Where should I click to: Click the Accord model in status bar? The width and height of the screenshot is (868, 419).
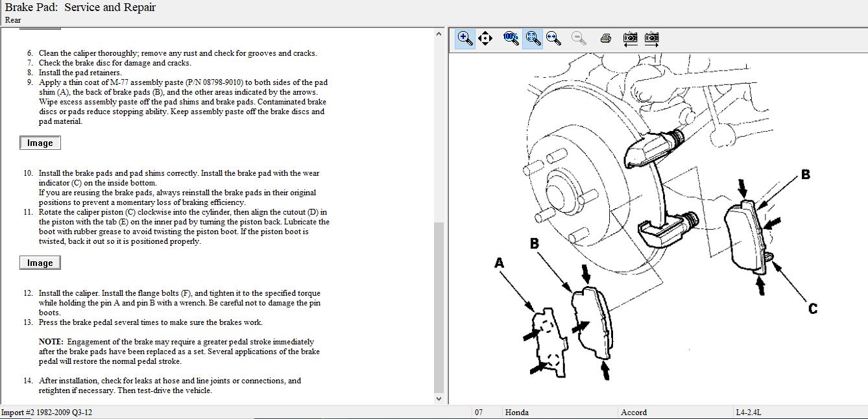pyautogui.click(x=633, y=413)
